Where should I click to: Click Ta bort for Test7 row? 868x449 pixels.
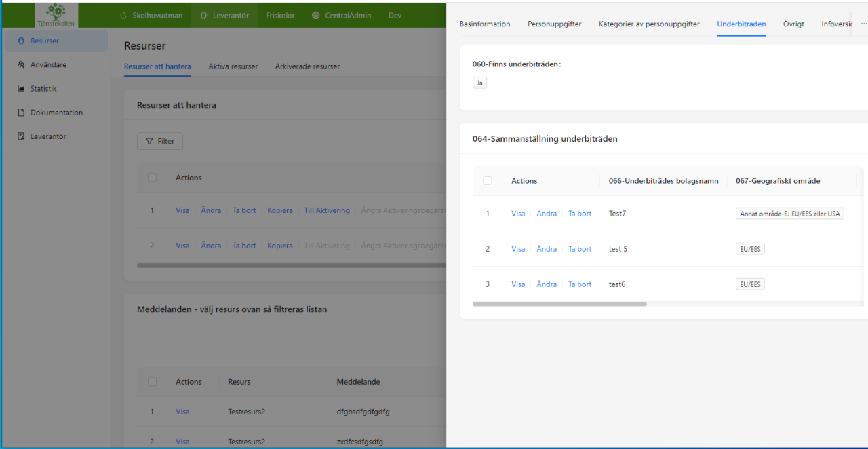(580, 214)
